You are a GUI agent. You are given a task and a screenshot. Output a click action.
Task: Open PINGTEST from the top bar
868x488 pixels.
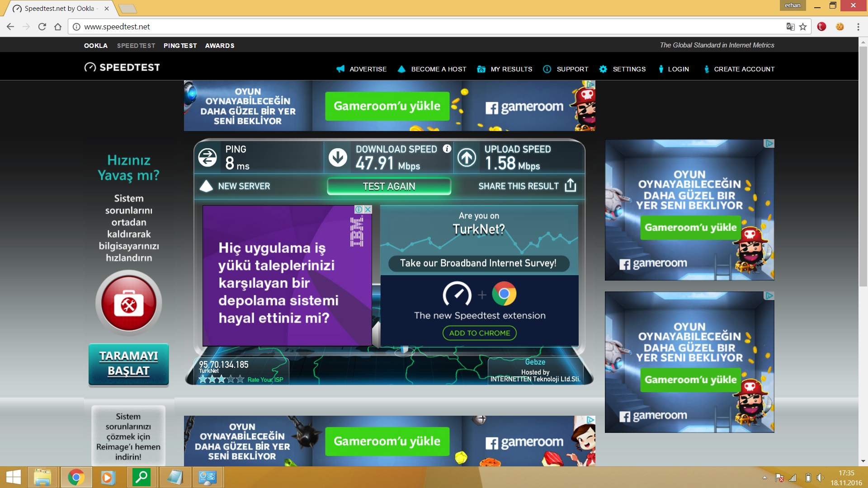(180, 46)
